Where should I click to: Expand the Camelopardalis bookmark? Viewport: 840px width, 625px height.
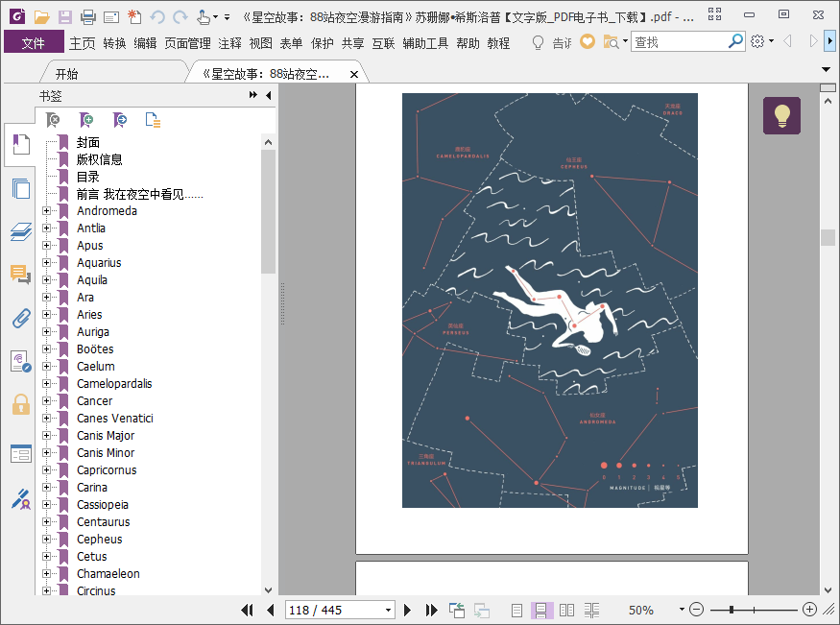pos(47,383)
